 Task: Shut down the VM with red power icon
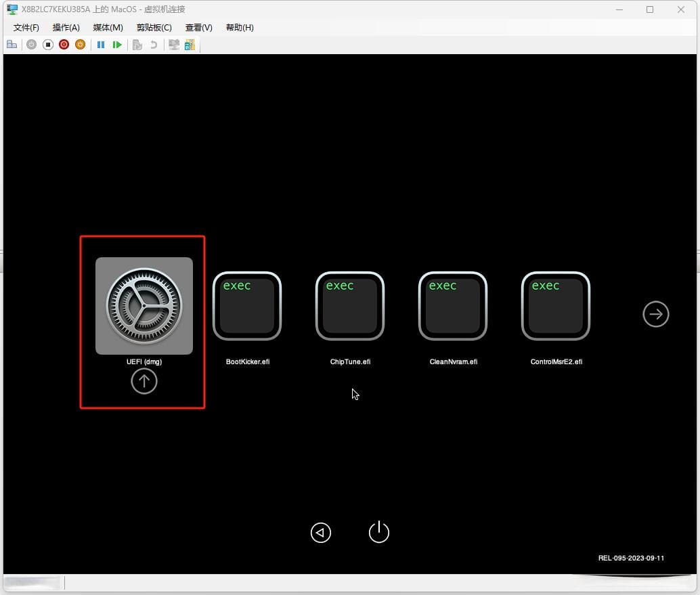click(x=64, y=45)
